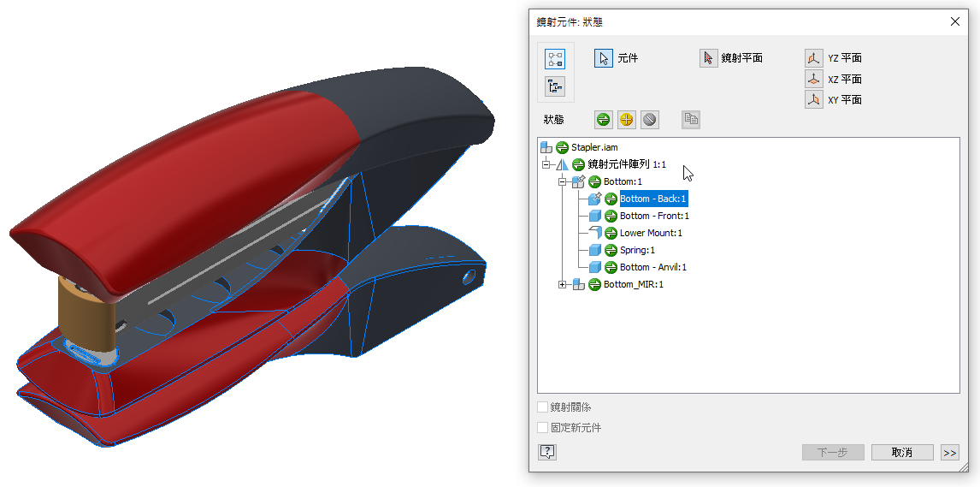
Task: Set status to green mirrored
Action: [603, 120]
